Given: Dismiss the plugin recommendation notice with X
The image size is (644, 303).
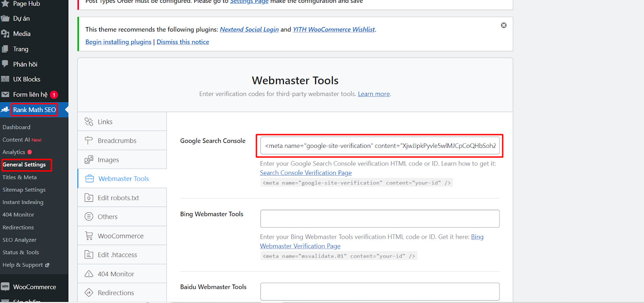Looking at the screenshot, I should (504, 25).
